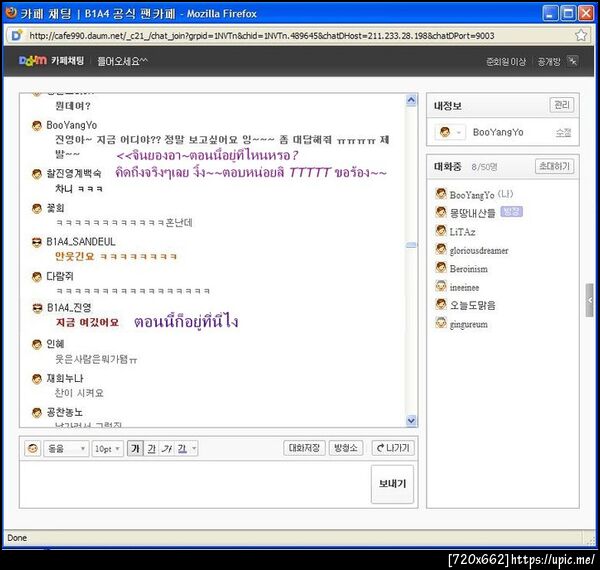Click the chat scroll up arrow

(411, 100)
